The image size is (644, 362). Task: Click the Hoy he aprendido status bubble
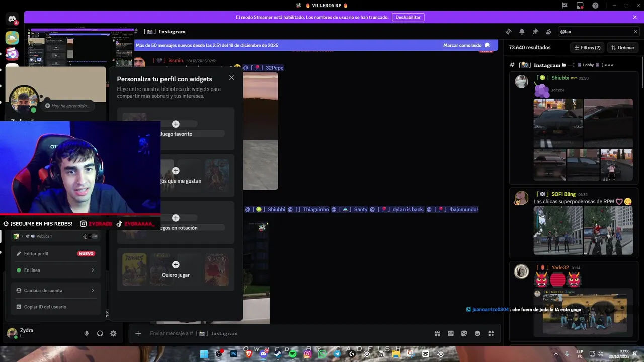68,106
